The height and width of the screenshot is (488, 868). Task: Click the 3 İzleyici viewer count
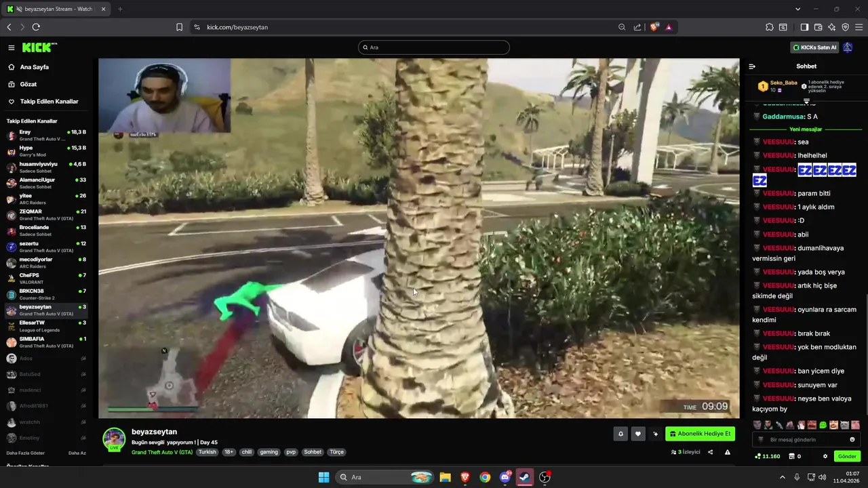tap(686, 452)
